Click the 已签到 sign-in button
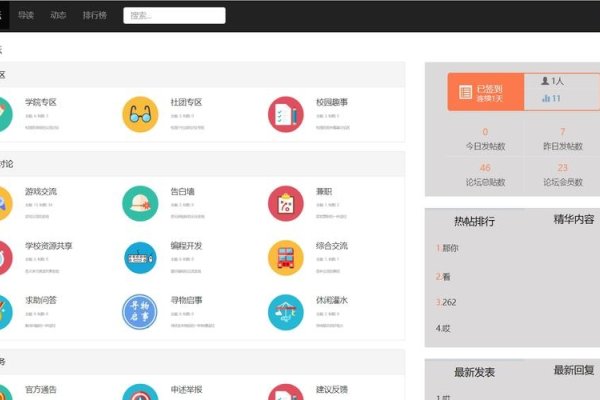600x400 pixels. click(486, 92)
